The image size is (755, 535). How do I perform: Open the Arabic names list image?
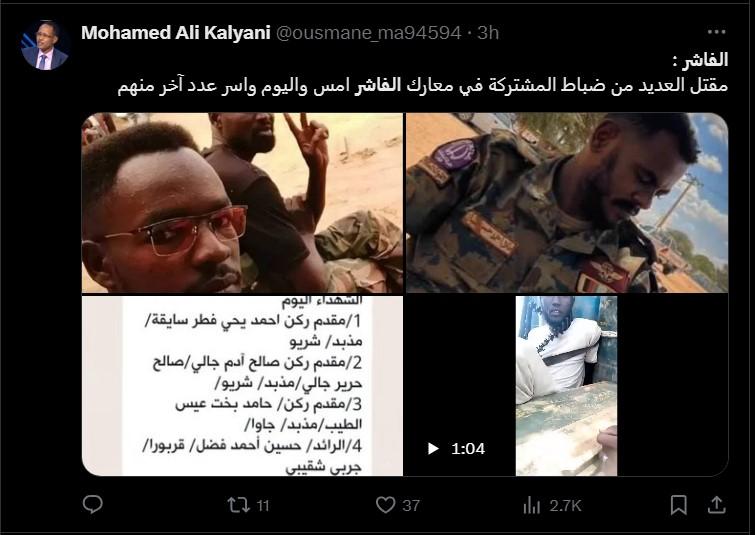[242, 386]
